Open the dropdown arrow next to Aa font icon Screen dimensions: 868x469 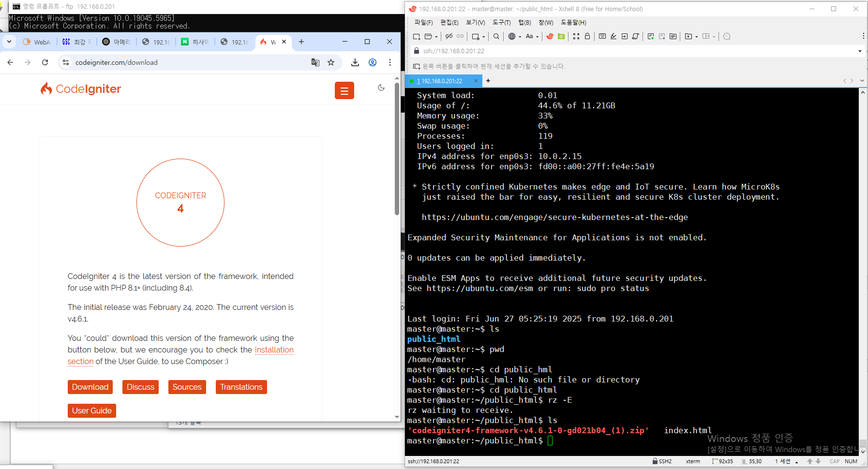pos(538,37)
